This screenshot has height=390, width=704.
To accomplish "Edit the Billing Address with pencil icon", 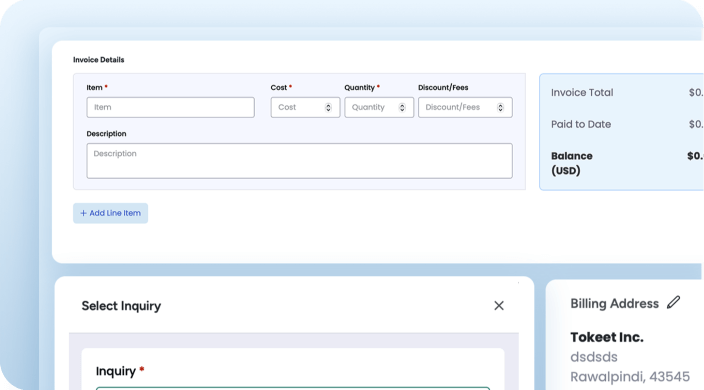I will coord(673,302).
